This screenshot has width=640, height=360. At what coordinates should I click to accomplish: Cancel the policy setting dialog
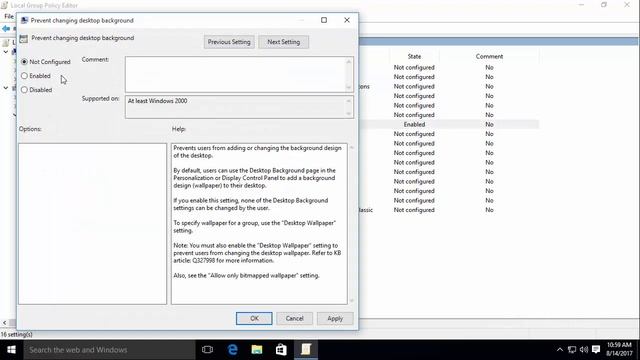(x=294, y=318)
